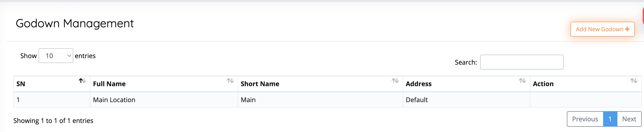Click the Add New Godown button text
The height and width of the screenshot is (132, 644).
[x=599, y=29]
